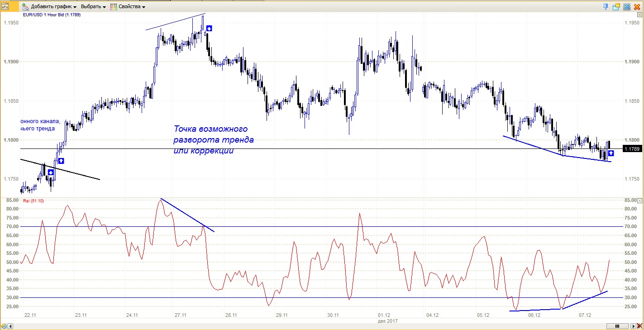The image size is (644, 330).
Task: Click the buy arrow marker near 1.1789 price label
Action: coord(611,153)
